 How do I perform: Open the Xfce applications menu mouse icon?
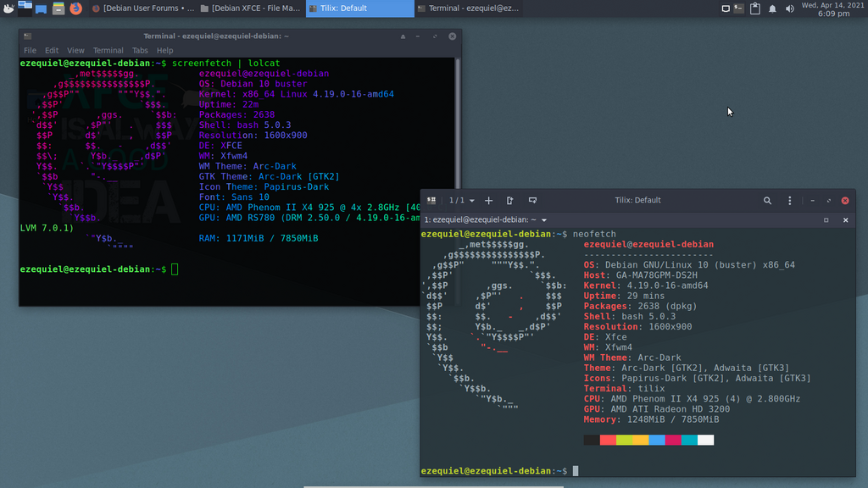pyautogui.click(x=8, y=8)
